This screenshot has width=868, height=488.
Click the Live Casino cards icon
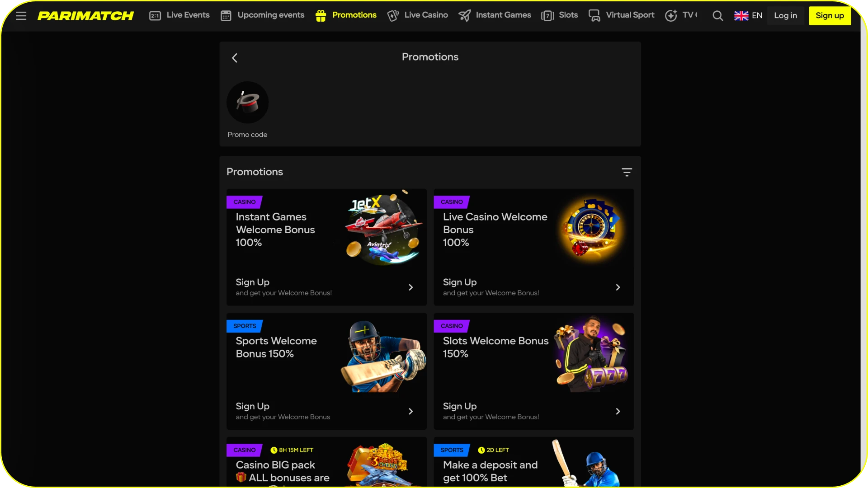393,16
